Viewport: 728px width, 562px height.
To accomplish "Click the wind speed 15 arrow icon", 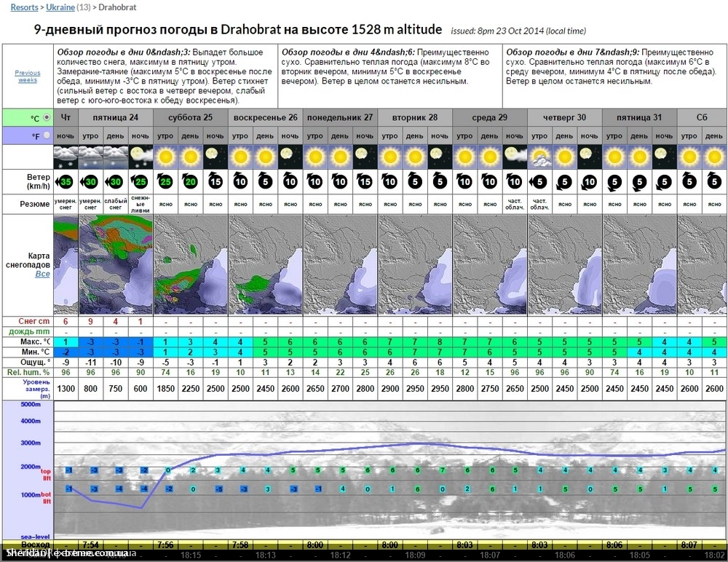I will click(x=215, y=182).
